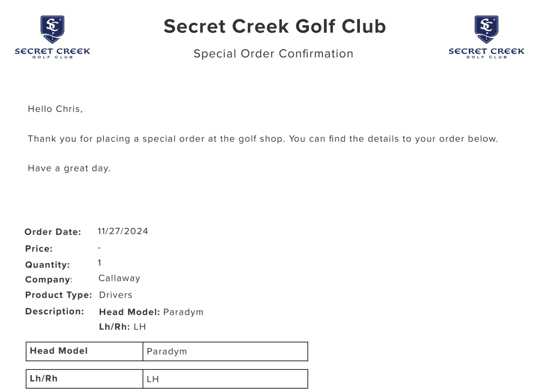The width and height of the screenshot is (540, 392).
Task: Click Lh/Rh: LH description line
Action: pyautogui.click(x=122, y=327)
